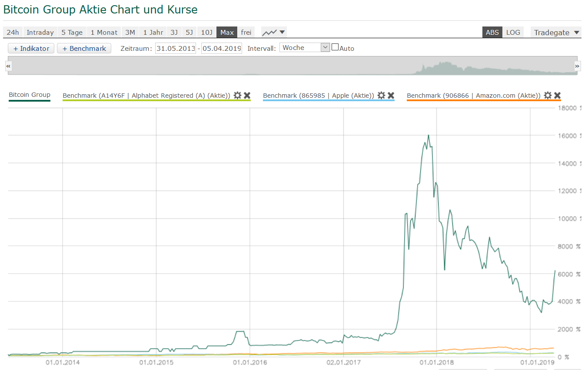This screenshot has width=588, height=370.
Task: Remove the Alphabet Registered benchmark
Action: coord(247,95)
